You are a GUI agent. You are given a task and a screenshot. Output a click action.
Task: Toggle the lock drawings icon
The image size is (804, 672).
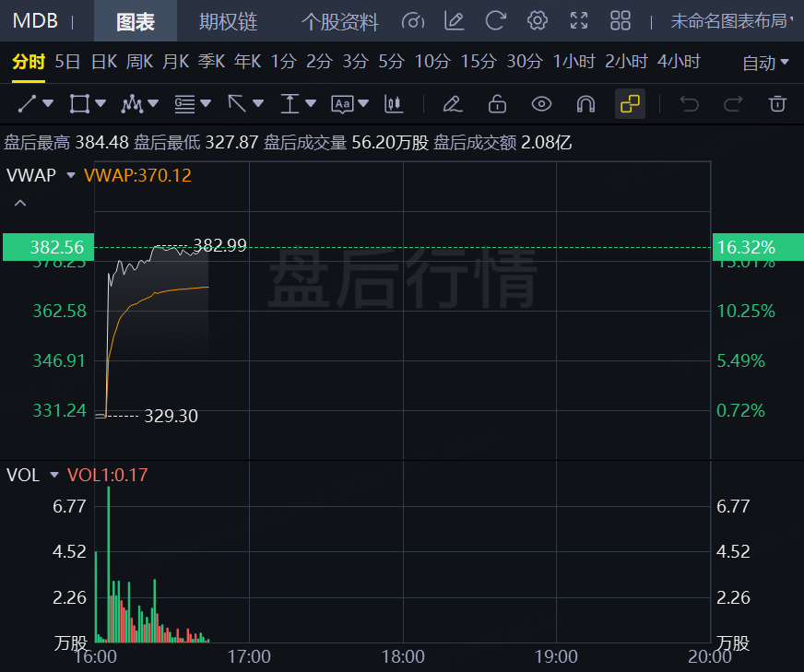[x=497, y=103]
